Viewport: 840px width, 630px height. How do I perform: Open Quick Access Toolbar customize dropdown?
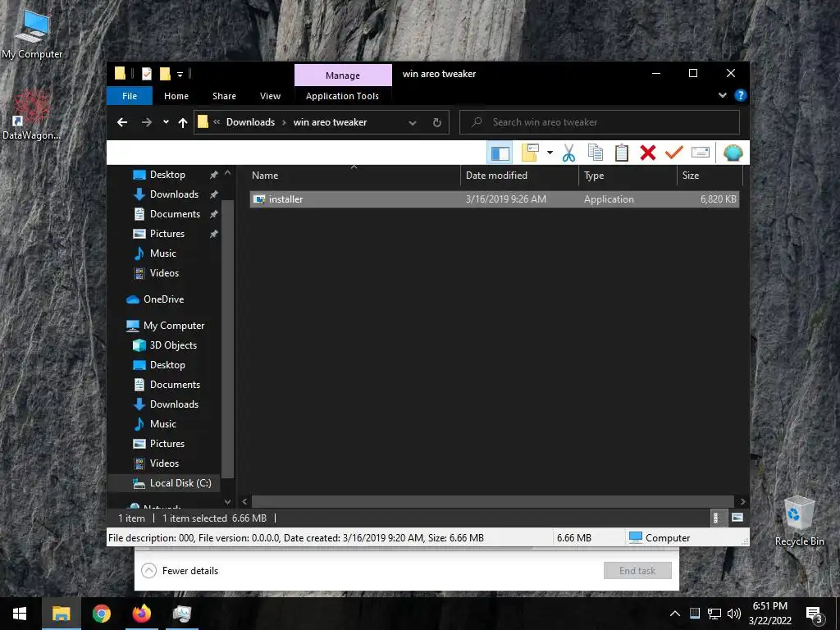180,74
